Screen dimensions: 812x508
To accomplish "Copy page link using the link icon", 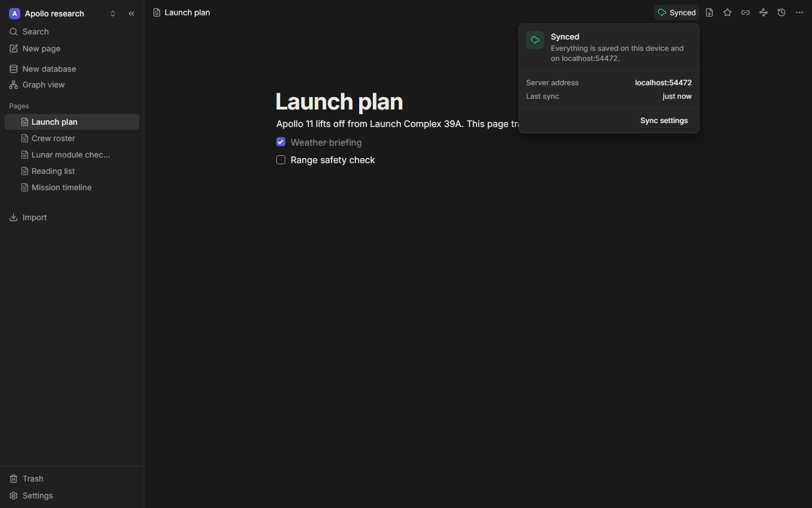I will coord(745,12).
